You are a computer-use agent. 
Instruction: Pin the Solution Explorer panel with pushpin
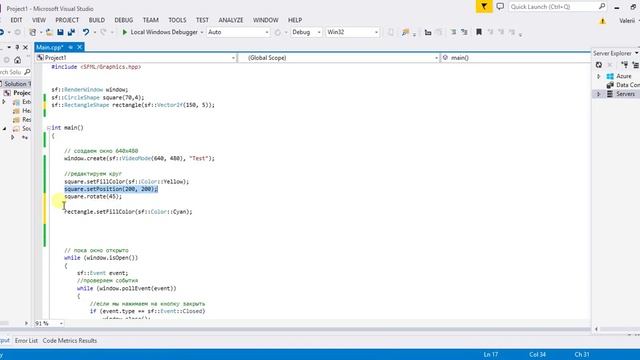point(17,47)
